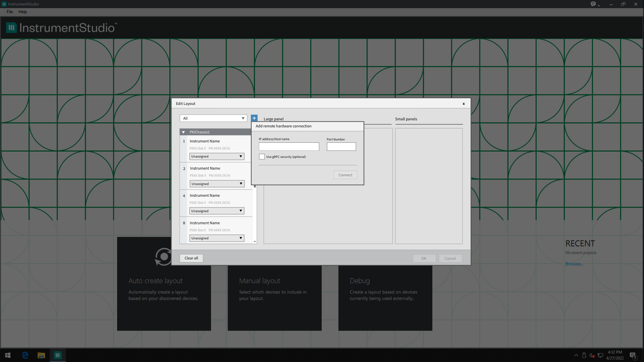The width and height of the screenshot is (644, 362).
Task: Click the IP address/Host name input field
Action: 289,146
